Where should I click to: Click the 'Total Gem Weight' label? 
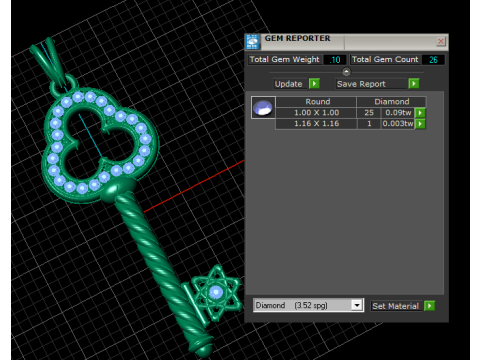tap(285, 59)
